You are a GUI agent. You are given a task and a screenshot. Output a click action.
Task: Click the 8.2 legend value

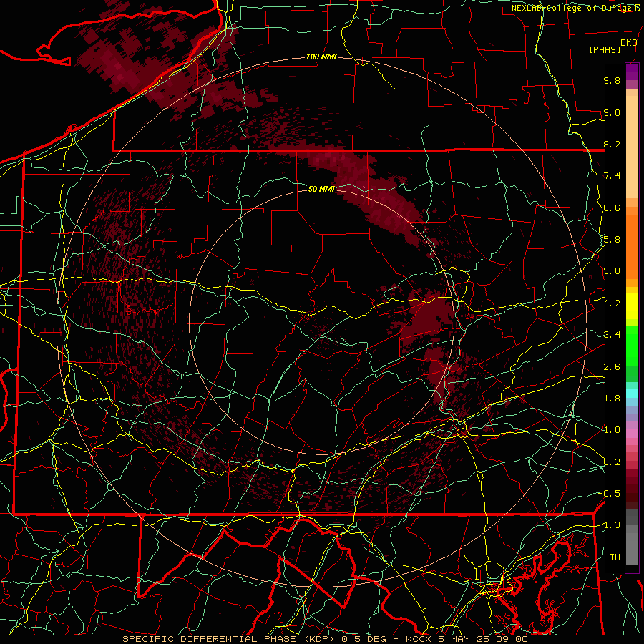coord(612,144)
